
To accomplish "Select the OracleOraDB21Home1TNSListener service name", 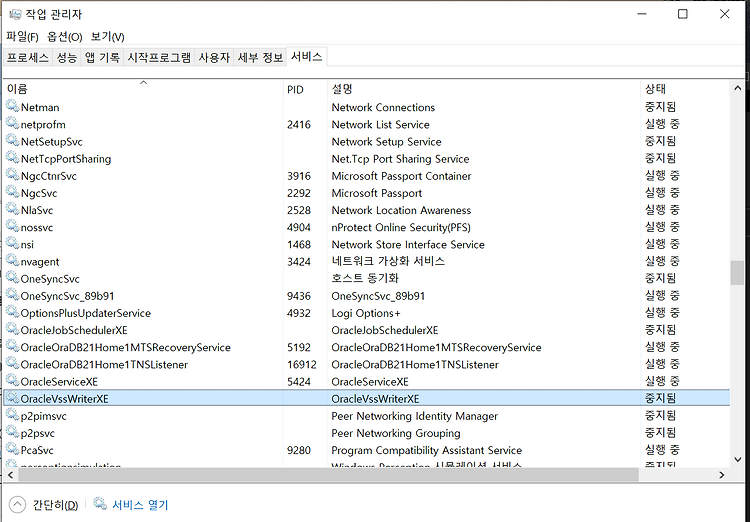I will coord(104,364).
